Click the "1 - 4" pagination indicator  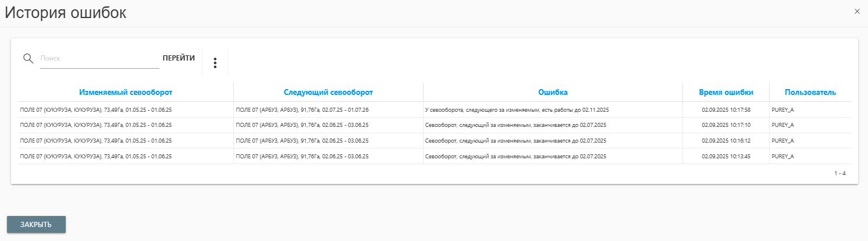click(x=839, y=173)
